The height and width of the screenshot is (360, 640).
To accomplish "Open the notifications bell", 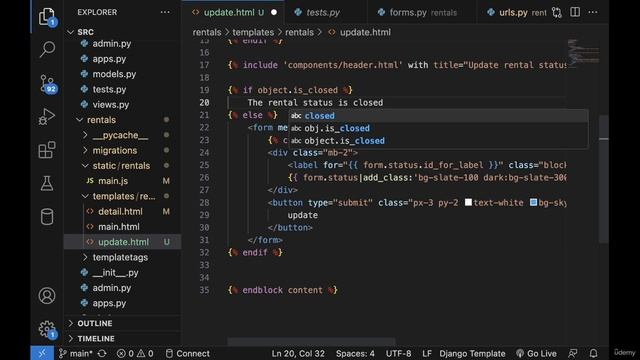I will (x=593, y=353).
